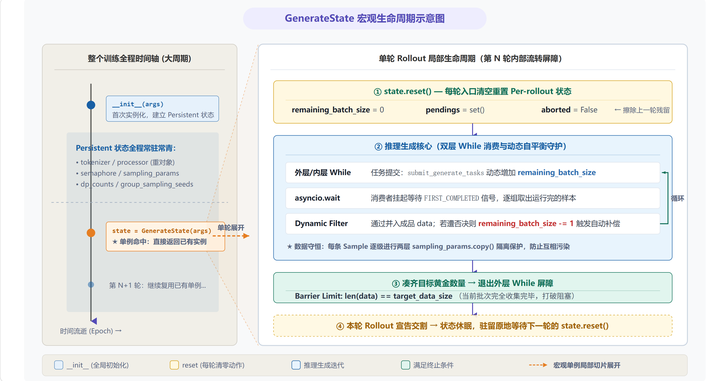Click the small dot beside 第 N+1 轮
This screenshot has height=381, width=720.
click(x=91, y=285)
